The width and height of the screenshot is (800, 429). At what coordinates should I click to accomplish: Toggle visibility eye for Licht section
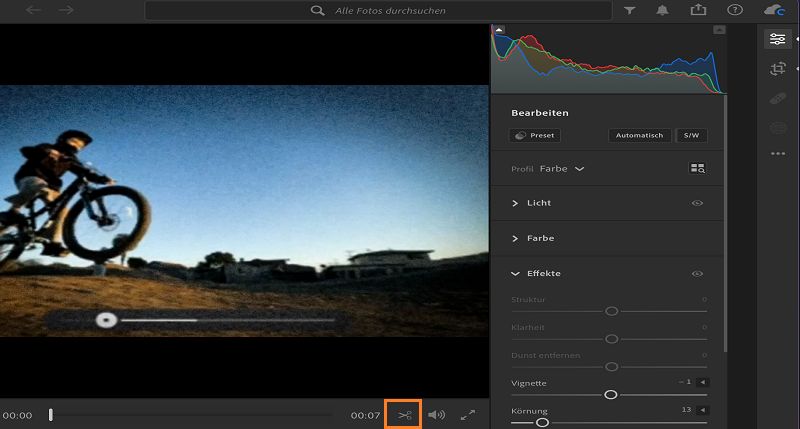697,203
